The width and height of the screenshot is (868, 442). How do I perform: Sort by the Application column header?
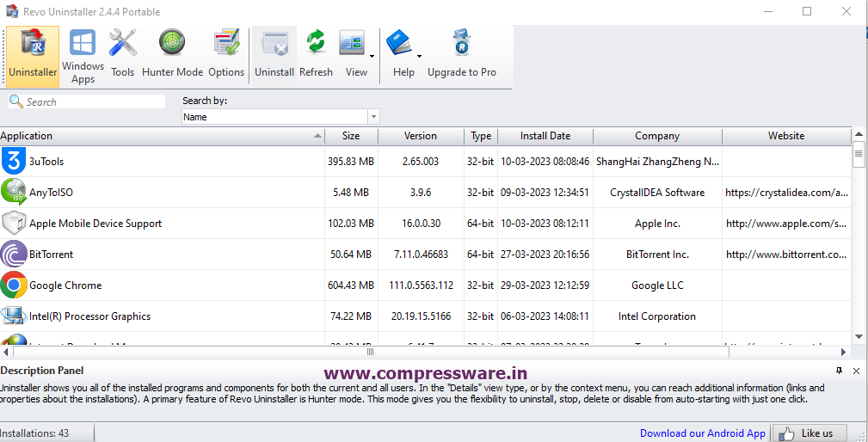click(x=163, y=136)
